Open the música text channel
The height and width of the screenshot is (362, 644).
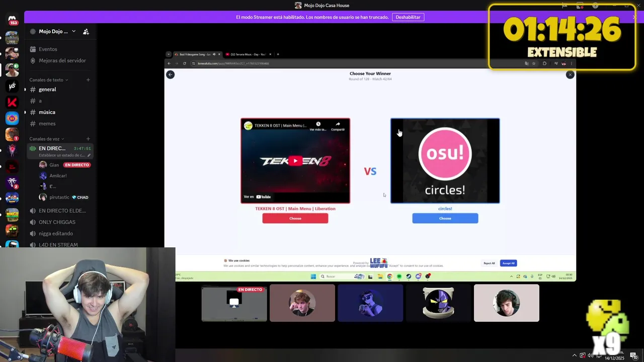click(x=60, y=112)
